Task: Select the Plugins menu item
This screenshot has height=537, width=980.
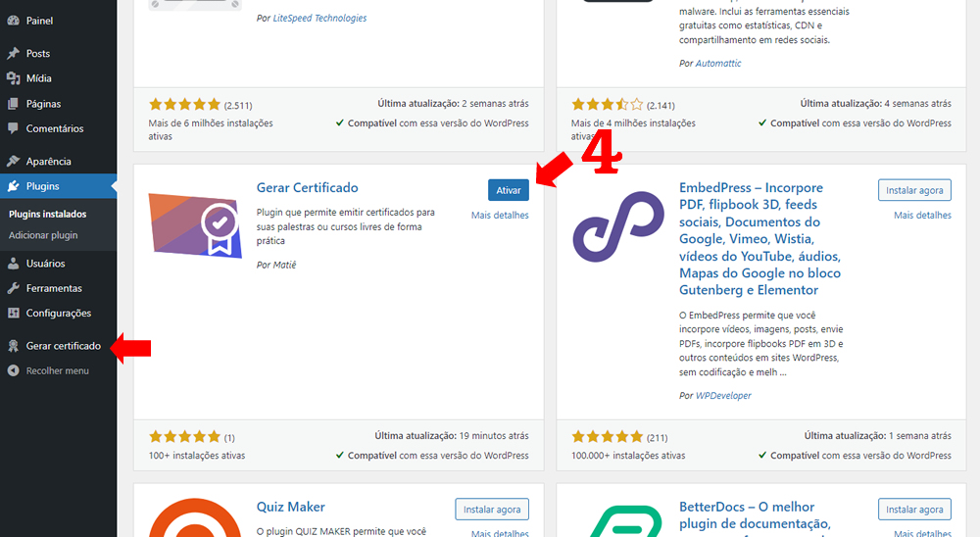Action: tap(58, 186)
